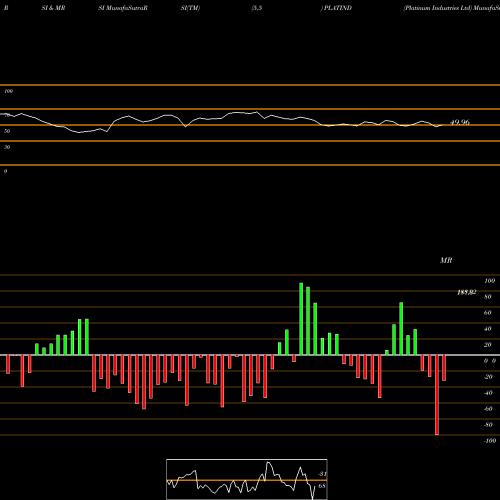Click the 'SI & MR' header label
This screenshot has height=500, width=500.
(x=53, y=8)
